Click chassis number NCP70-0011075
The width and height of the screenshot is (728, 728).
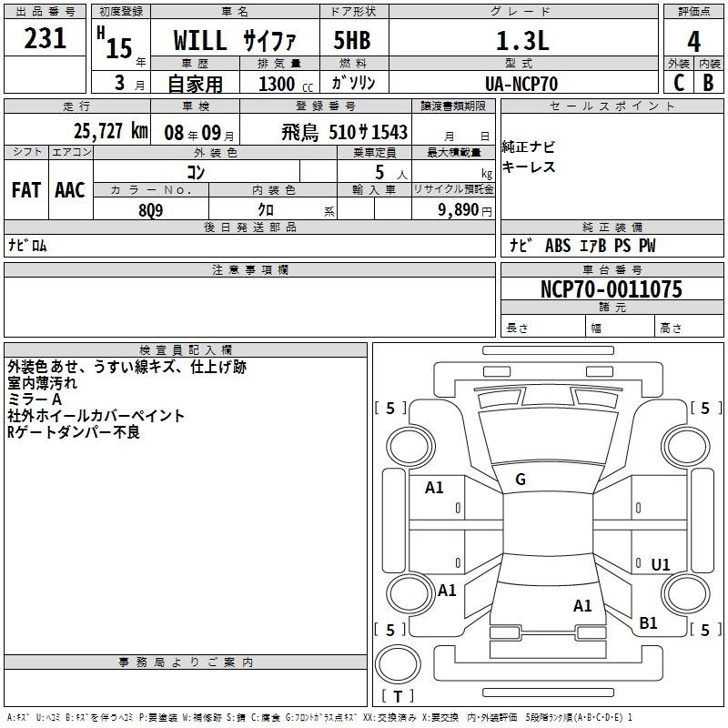611,289
